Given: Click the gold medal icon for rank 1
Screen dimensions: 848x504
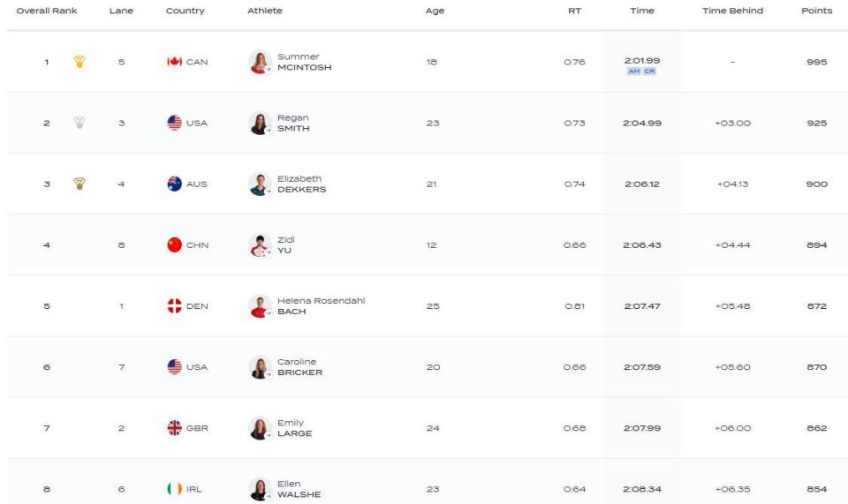Looking at the screenshot, I should [x=79, y=62].
